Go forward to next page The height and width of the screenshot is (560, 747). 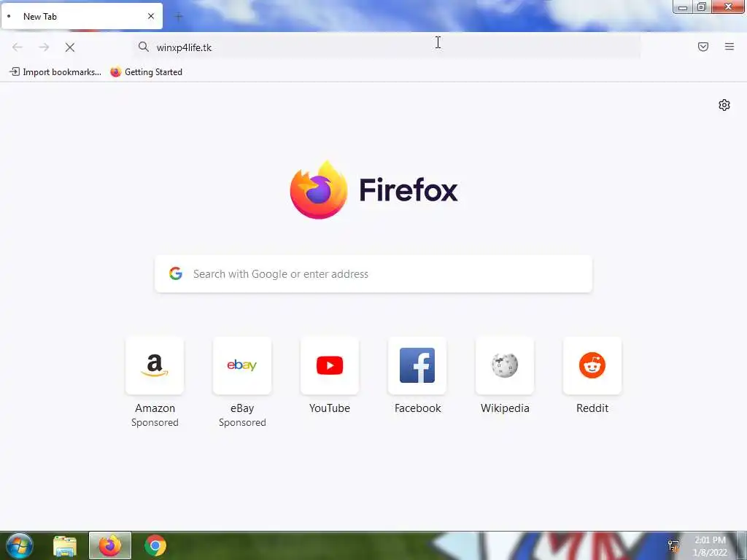[44, 47]
